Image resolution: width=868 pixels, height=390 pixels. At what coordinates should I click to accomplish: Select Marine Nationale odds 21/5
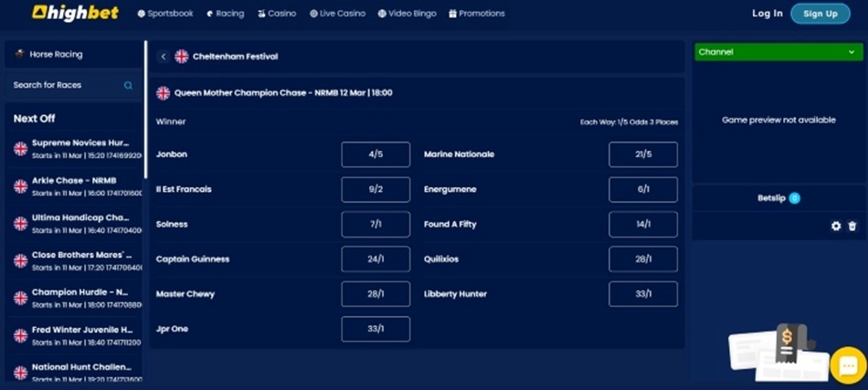[643, 154]
